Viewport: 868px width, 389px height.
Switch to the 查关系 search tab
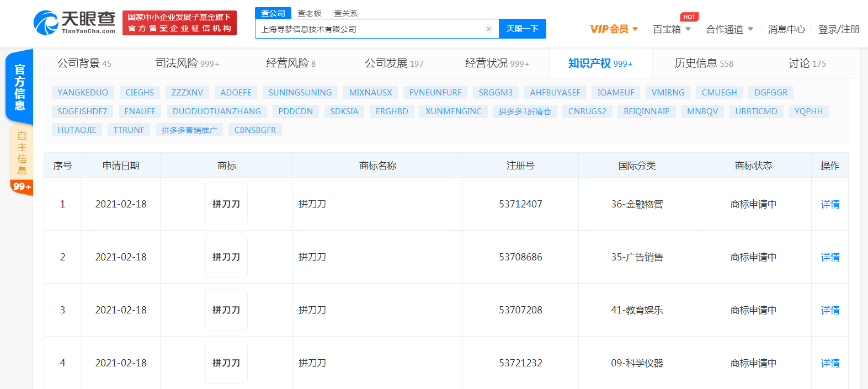click(346, 13)
